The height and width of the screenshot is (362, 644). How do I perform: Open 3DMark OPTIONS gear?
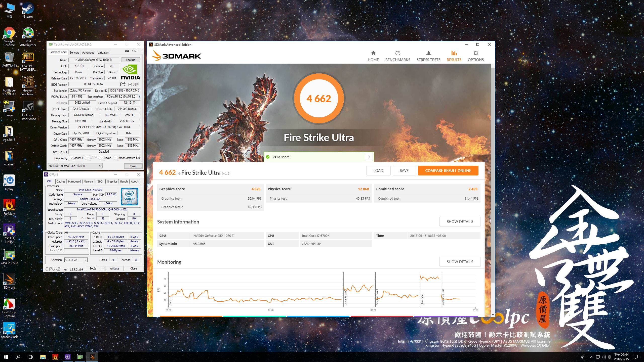476,56
